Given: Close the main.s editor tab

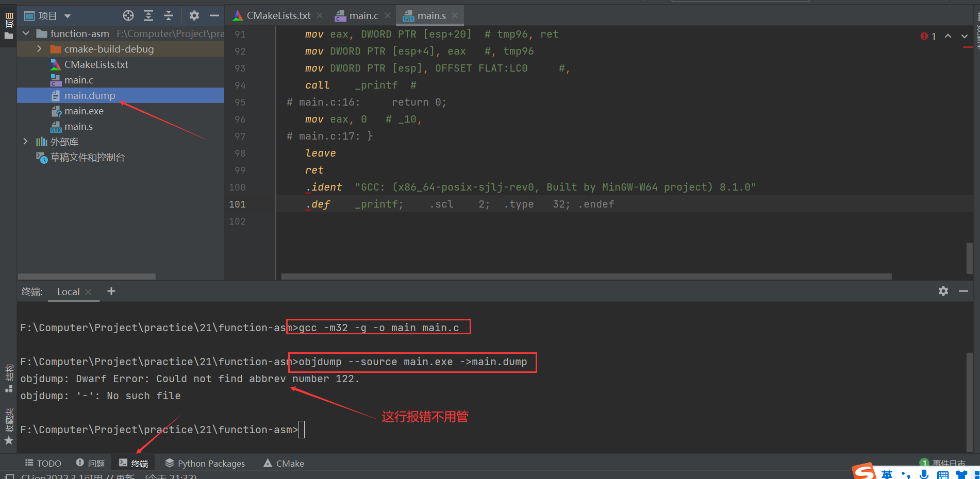Looking at the screenshot, I should click(x=455, y=15).
